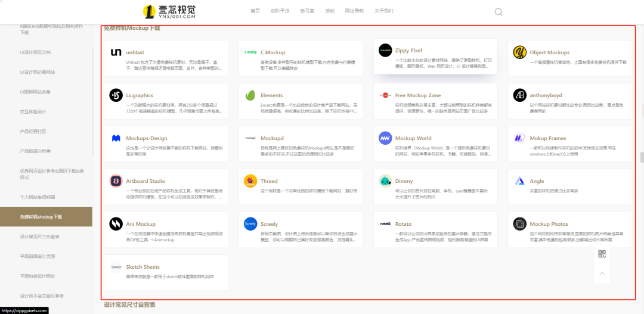
Task: Click the Artboard Studio pink logo
Action: point(116,181)
